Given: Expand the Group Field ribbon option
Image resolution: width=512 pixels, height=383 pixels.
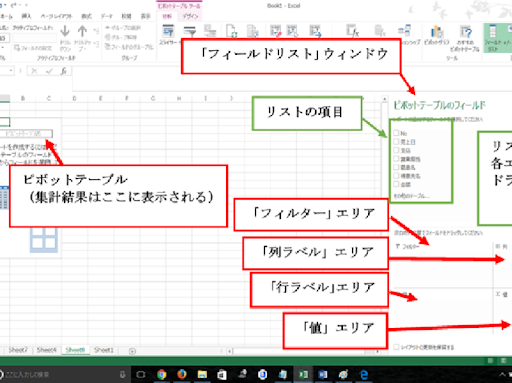Looking at the screenshot, I should [129, 47].
